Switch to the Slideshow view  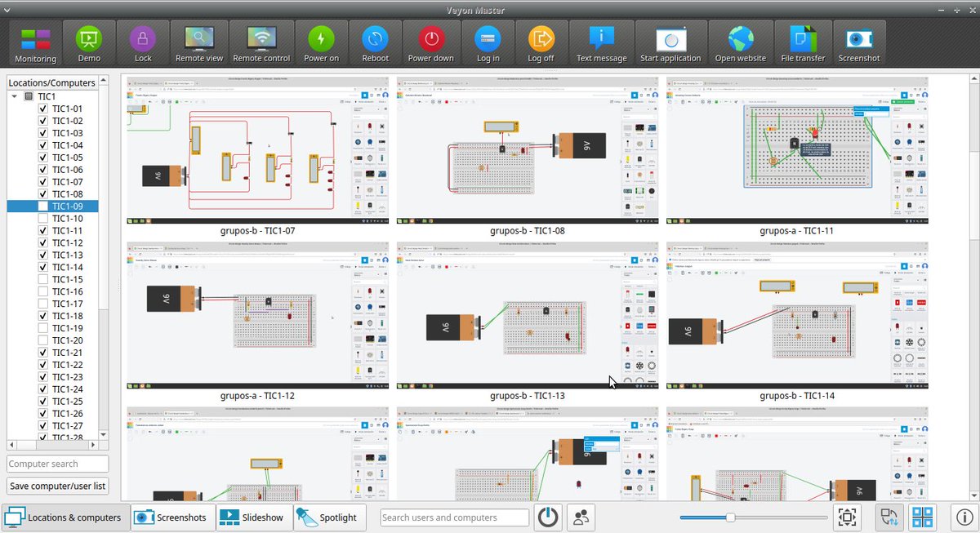(253, 517)
